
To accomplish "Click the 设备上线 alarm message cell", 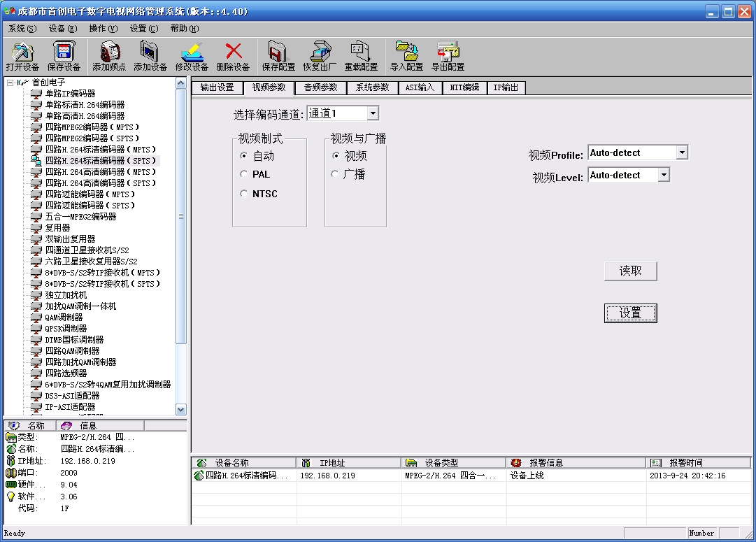I will 527,476.
